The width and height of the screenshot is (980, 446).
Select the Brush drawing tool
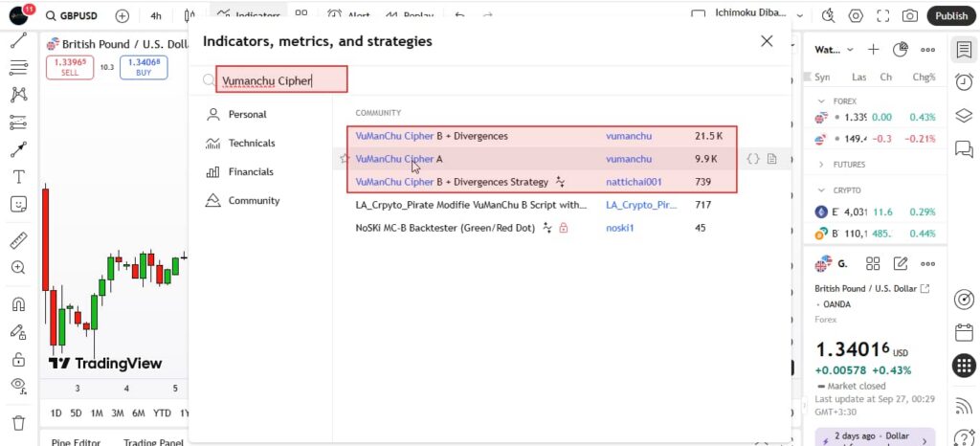coord(17,150)
